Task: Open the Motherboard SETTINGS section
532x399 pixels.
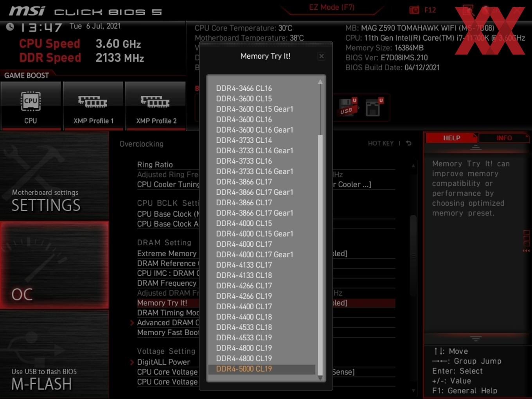Action: tap(54, 176)
